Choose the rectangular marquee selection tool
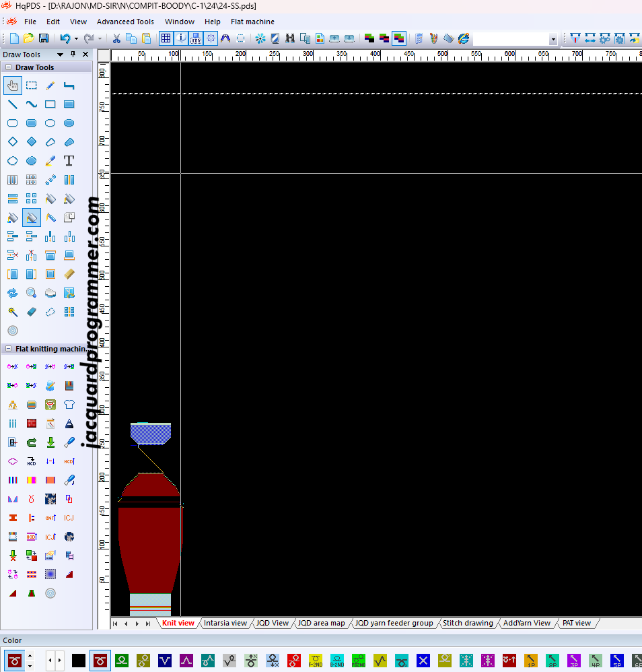This screenshot has width=642, height=672. 31,86
